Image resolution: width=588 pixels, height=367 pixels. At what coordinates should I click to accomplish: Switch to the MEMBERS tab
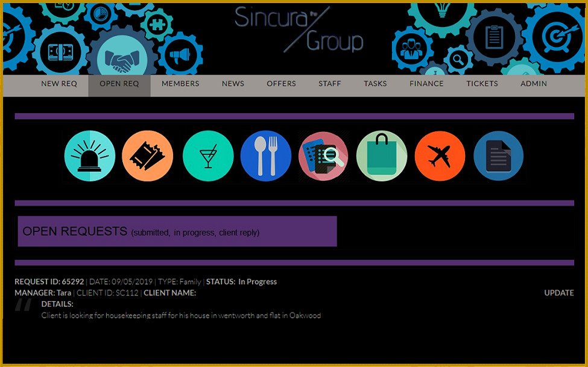click(180, 84)
